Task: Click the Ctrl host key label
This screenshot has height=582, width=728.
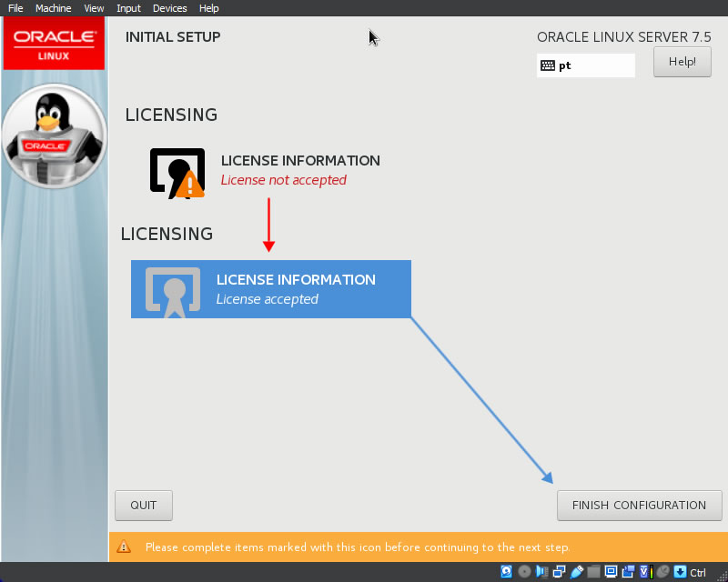Action: tap(698, 572)
